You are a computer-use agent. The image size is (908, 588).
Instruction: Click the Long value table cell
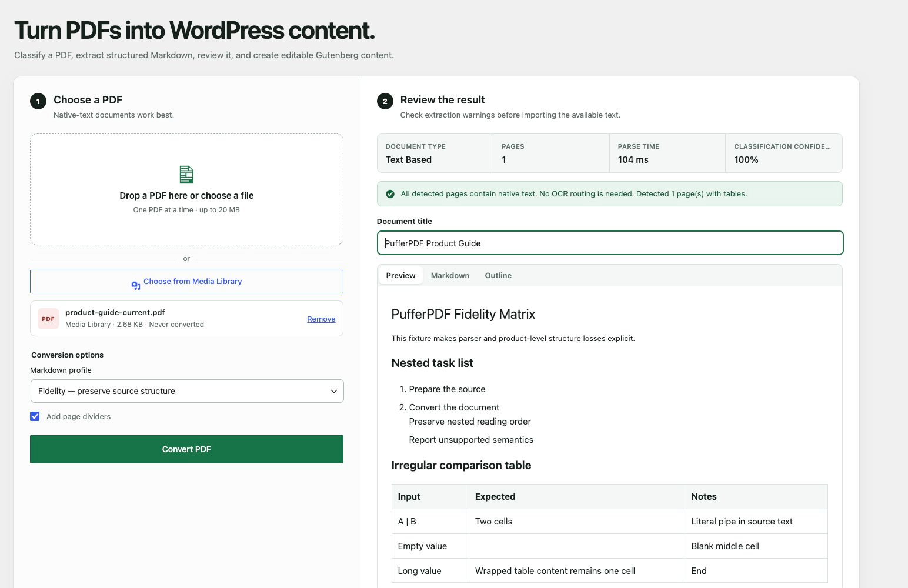(430, 570)
